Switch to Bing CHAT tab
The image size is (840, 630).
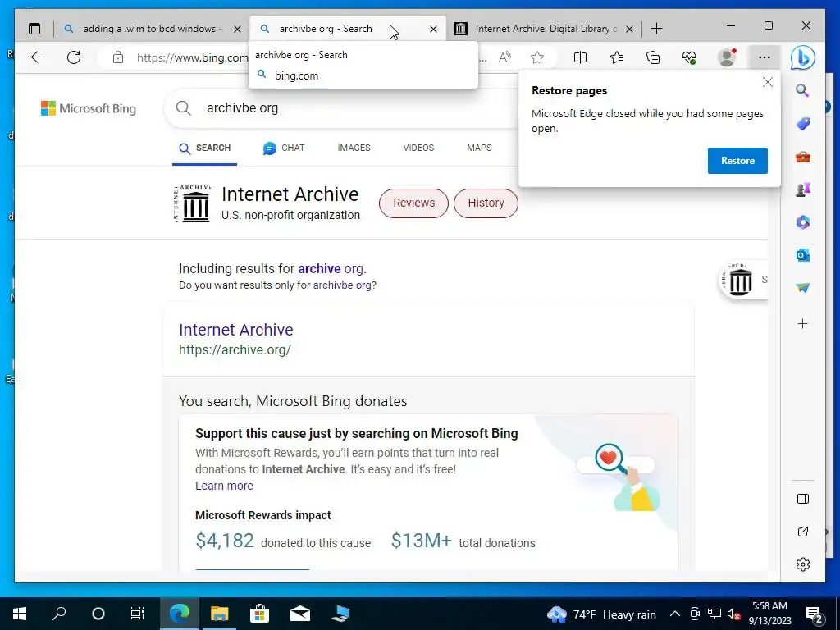[284, 148]
